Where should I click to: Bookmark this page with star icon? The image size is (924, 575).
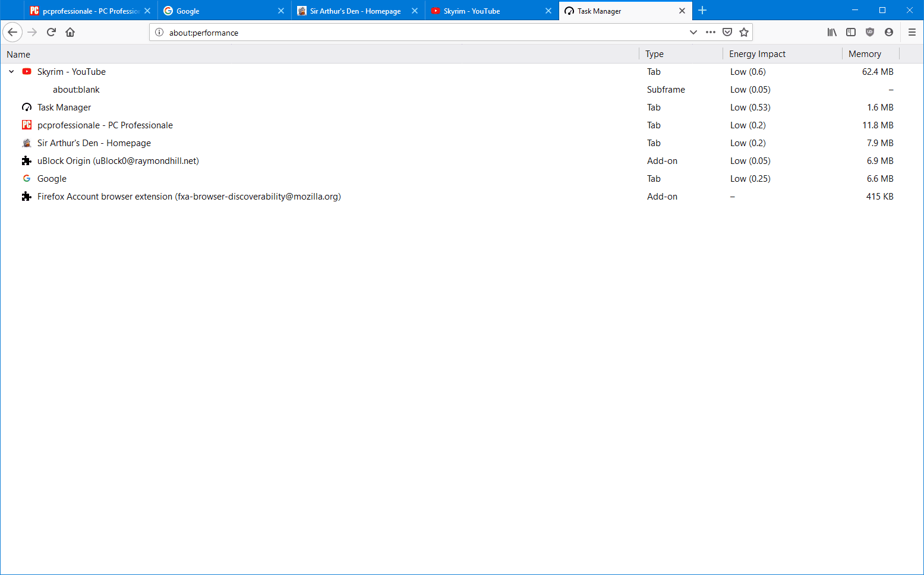[x=743, y=32]
